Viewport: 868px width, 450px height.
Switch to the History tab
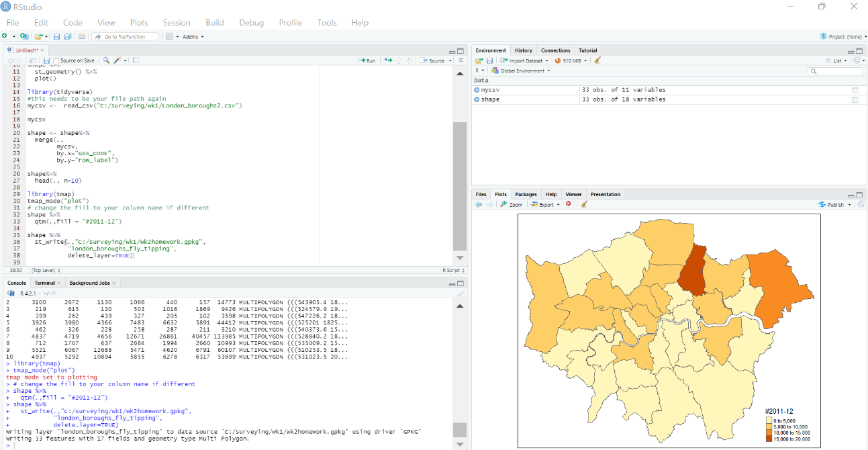pos(524,50)
